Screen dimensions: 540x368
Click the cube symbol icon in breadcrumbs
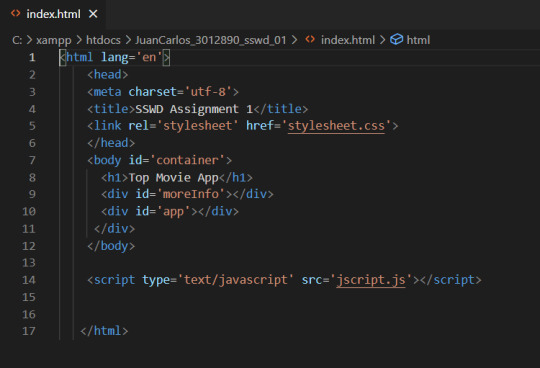click(396, 39)
